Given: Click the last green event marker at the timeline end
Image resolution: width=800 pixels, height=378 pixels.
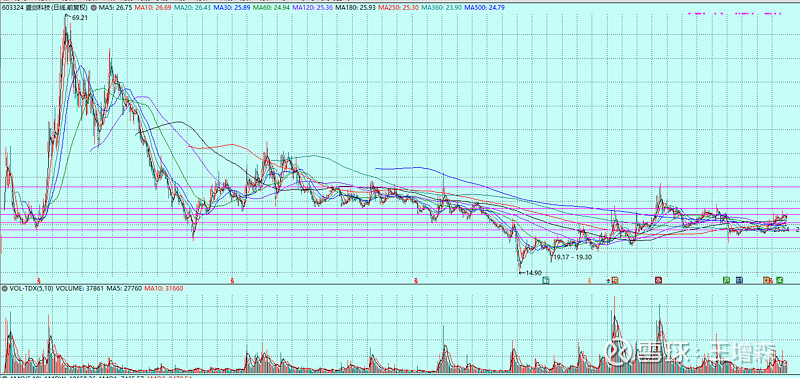Looking at the screenshot, I should (780, 280).
